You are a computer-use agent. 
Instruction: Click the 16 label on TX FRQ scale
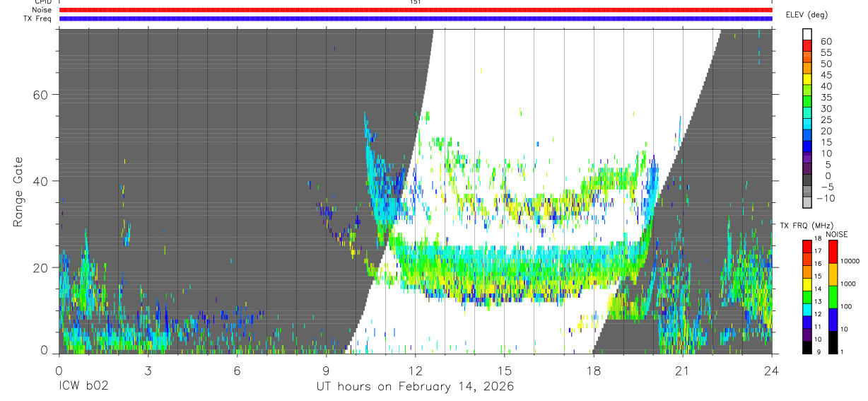pos(818,263)
